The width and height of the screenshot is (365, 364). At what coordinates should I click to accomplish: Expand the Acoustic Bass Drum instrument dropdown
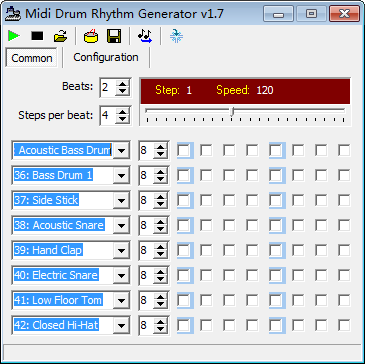[121, 151]
